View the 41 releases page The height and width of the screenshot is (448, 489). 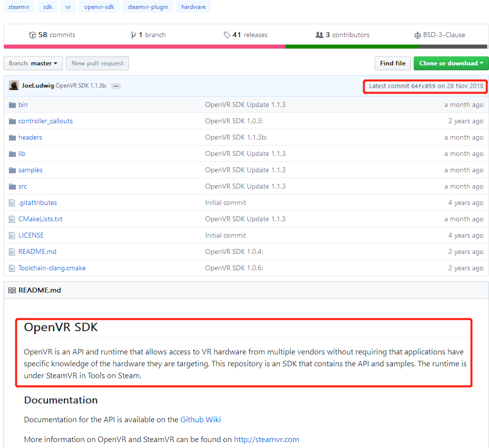245,35
